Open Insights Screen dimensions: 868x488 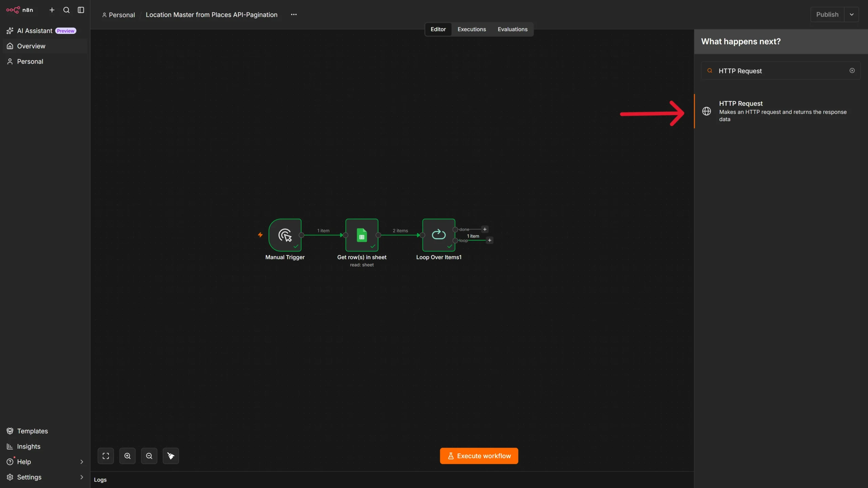[x=44, y=446]
